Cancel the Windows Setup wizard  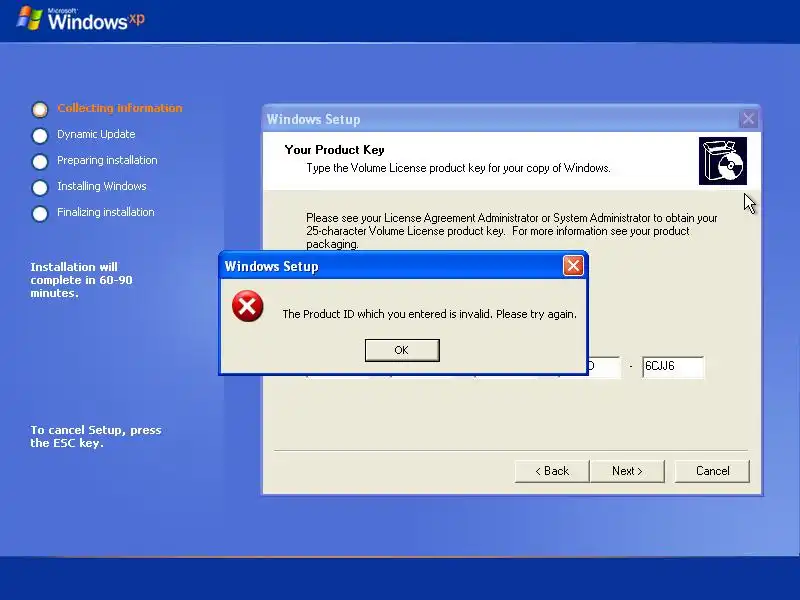point(712,471)
